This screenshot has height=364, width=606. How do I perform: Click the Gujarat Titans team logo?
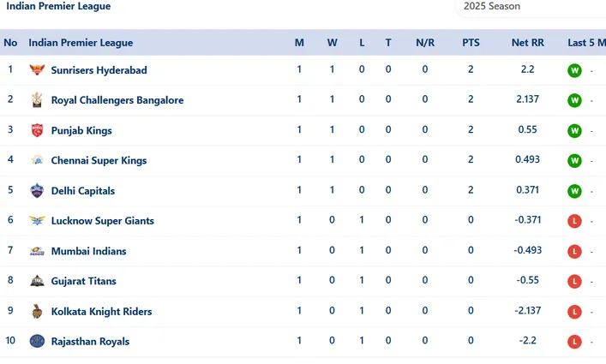click(37, 281)
